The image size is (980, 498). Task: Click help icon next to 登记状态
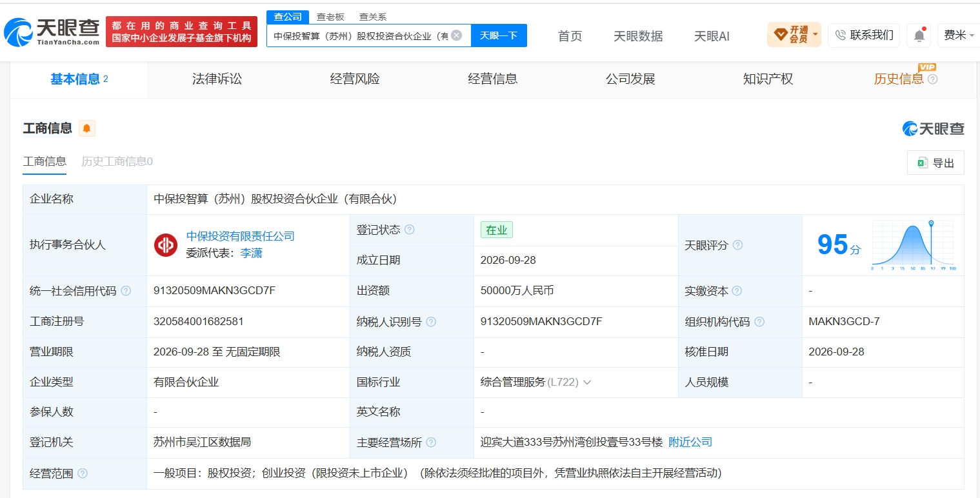(x=409, y=230)
